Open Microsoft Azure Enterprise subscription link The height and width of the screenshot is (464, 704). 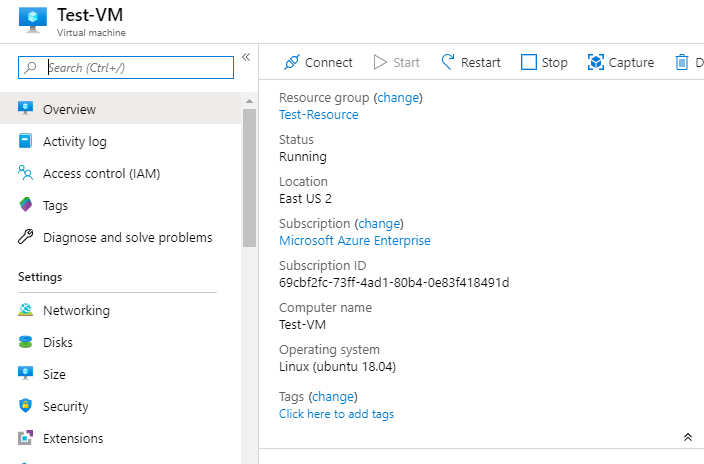[355, 240]
